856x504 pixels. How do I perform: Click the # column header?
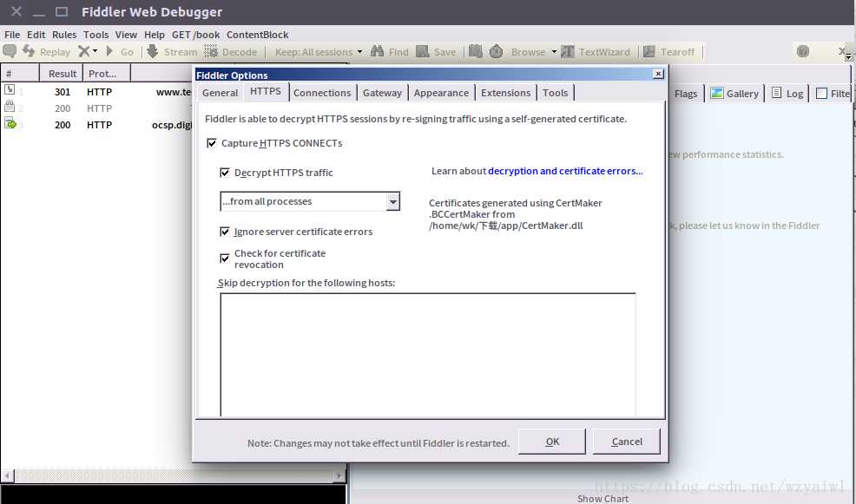20,73
